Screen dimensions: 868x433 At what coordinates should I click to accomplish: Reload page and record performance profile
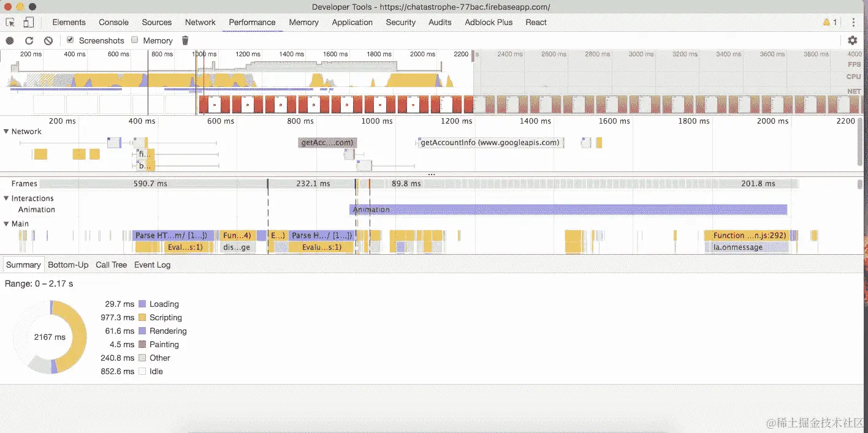pyautogui.click(x=29, y=40)
